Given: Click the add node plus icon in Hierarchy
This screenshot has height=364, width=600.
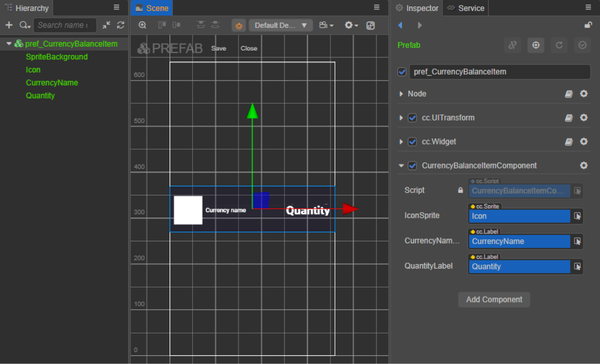Looking at the screenshot, I should click(x=8, y=25).
